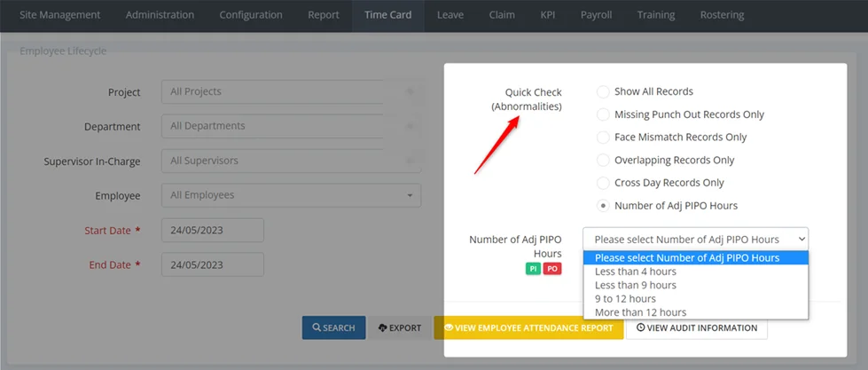
Task: Choose '9 to 12 hours' option
Action: [x=696, y=298]
